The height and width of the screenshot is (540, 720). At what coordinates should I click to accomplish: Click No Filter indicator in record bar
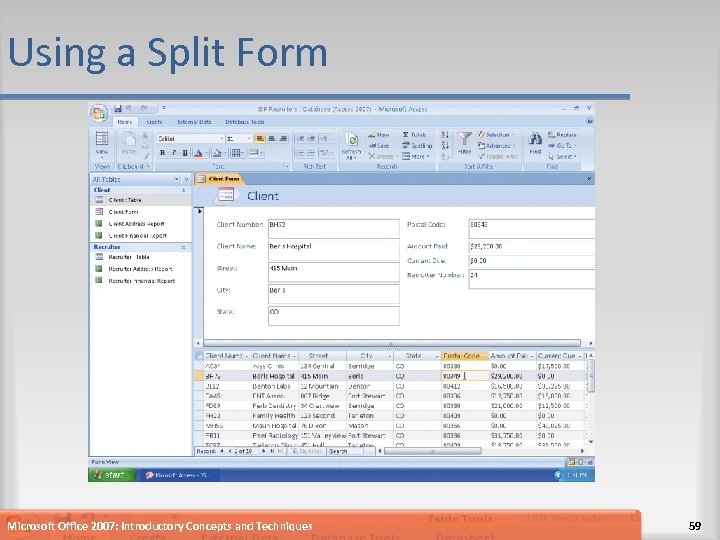point(307,451)
